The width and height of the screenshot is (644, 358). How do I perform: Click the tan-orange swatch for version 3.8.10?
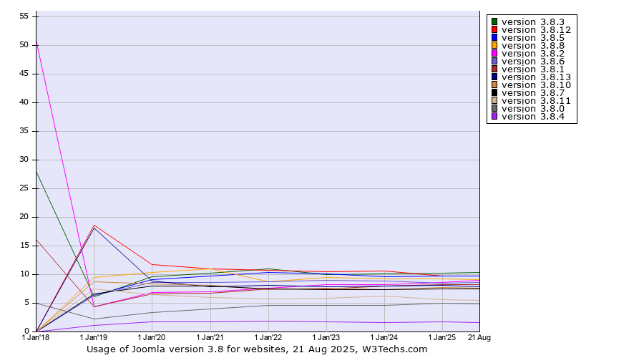coord(494,84)
